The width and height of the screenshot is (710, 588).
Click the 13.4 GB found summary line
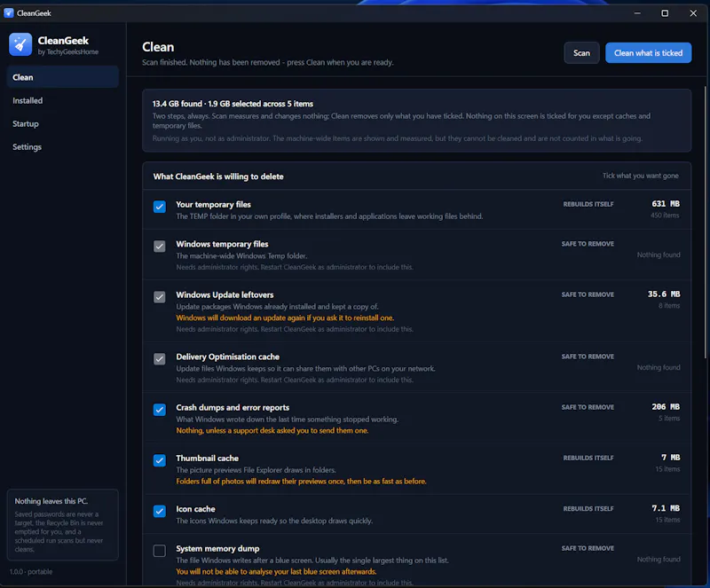(x=233, y=104)
